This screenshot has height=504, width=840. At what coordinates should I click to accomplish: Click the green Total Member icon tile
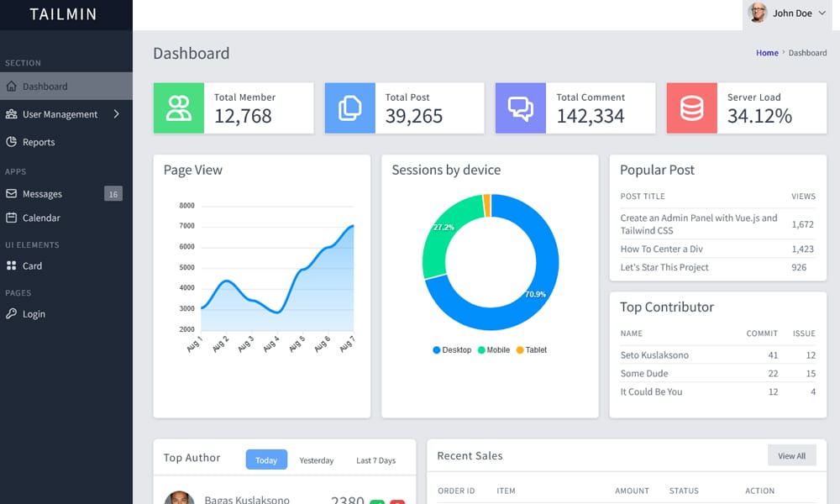tap(179, 108)
